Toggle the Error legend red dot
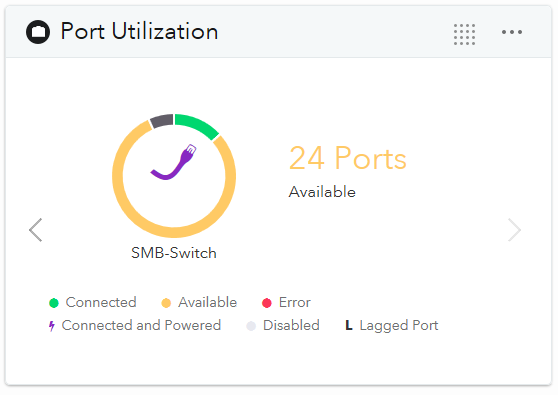This screenshot has width=558, height=395. (267, 303)
